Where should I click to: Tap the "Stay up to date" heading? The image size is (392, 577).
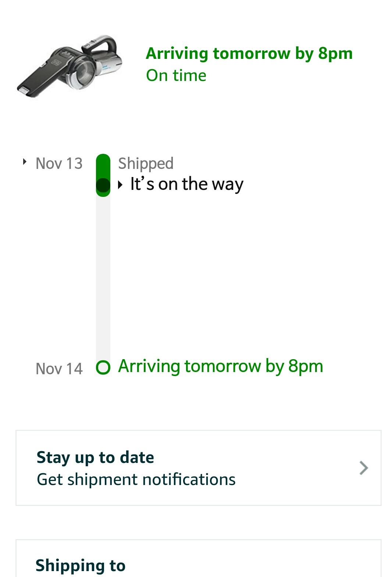click(x=95, y=457)
